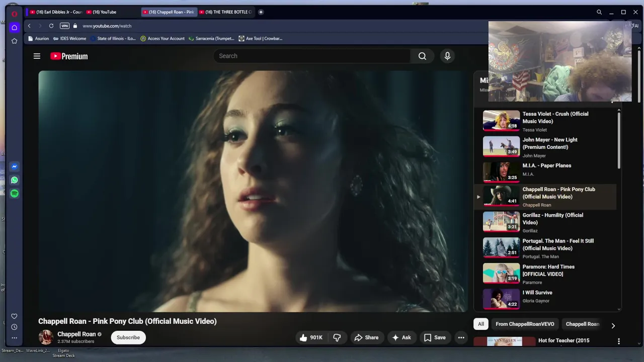
Task: Click the Pink Pony Club video title
Action: tap(127, 321)
